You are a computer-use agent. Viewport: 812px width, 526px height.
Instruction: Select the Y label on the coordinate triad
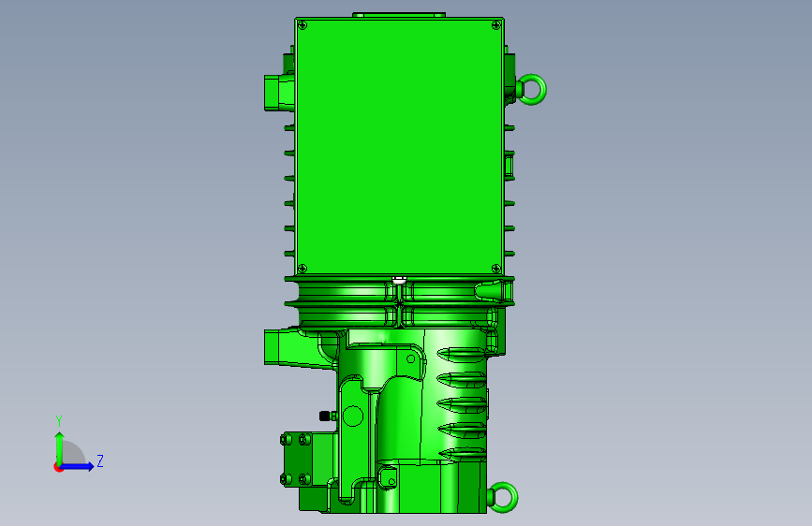coord(59,420)
